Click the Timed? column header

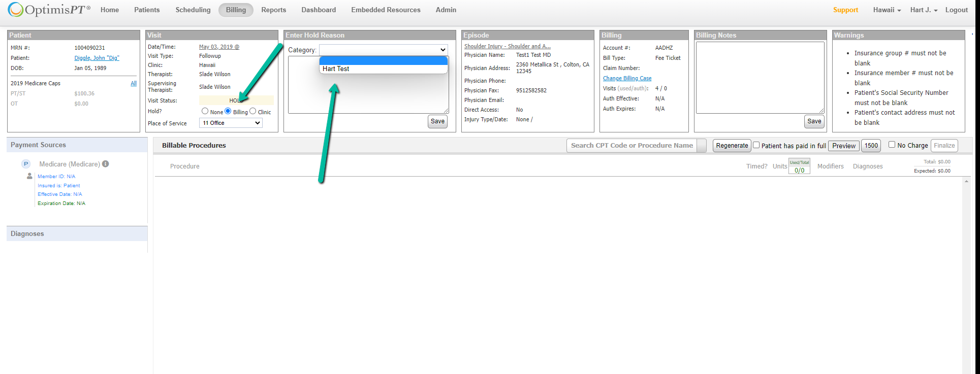pyautogui.click(x=757, y=166)
